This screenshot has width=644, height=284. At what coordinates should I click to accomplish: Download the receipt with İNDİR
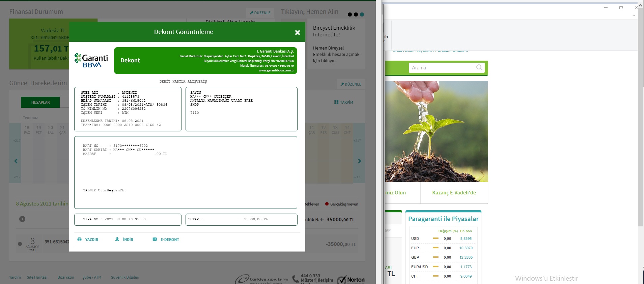(124, 240)
